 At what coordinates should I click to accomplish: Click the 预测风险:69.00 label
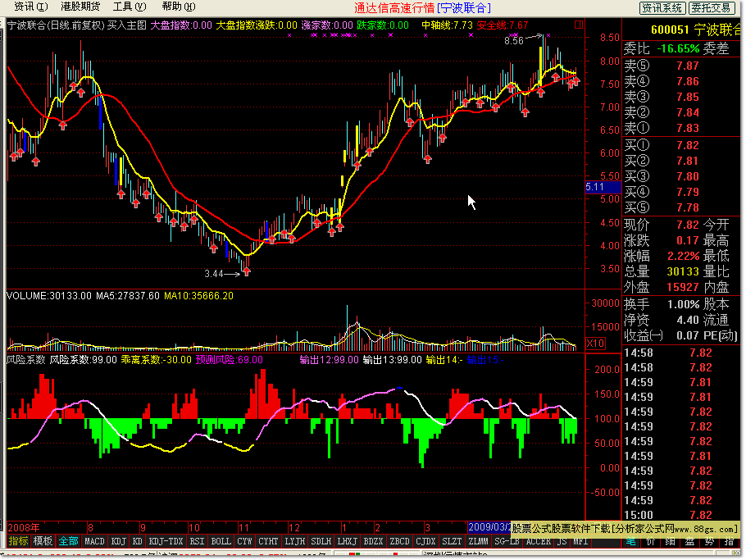coord(229,360)
